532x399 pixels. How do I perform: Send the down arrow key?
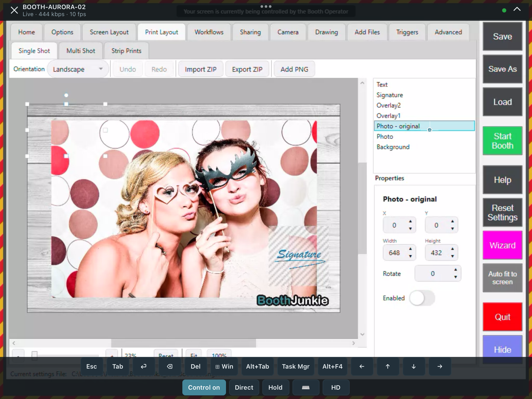click(414, 366)
